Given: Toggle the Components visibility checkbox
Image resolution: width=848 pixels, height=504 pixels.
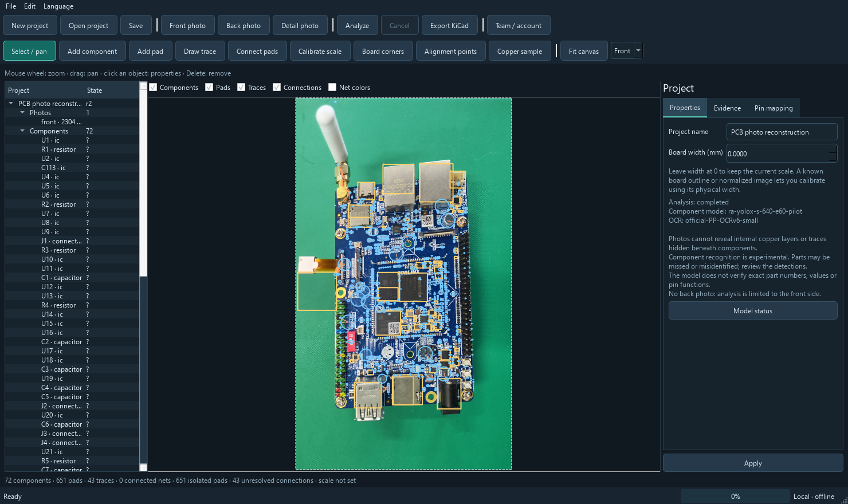Looking at the screenshot, I should (153, 88).
